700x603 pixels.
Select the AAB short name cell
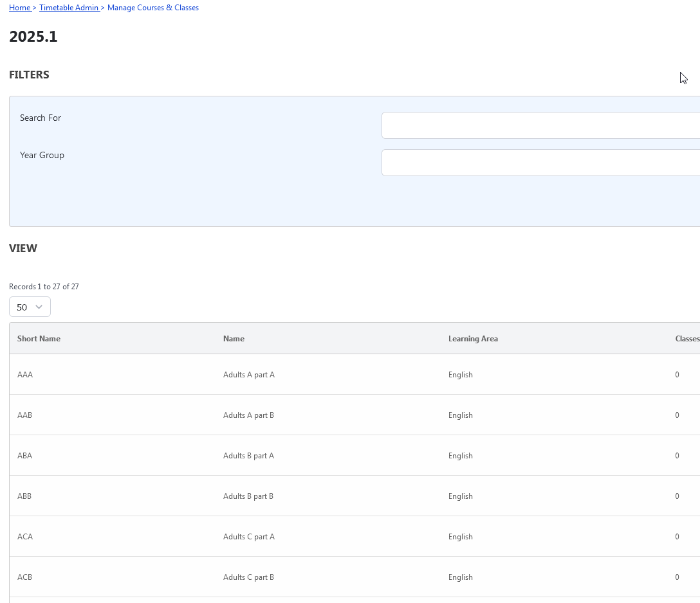click(x=24, y=415)
